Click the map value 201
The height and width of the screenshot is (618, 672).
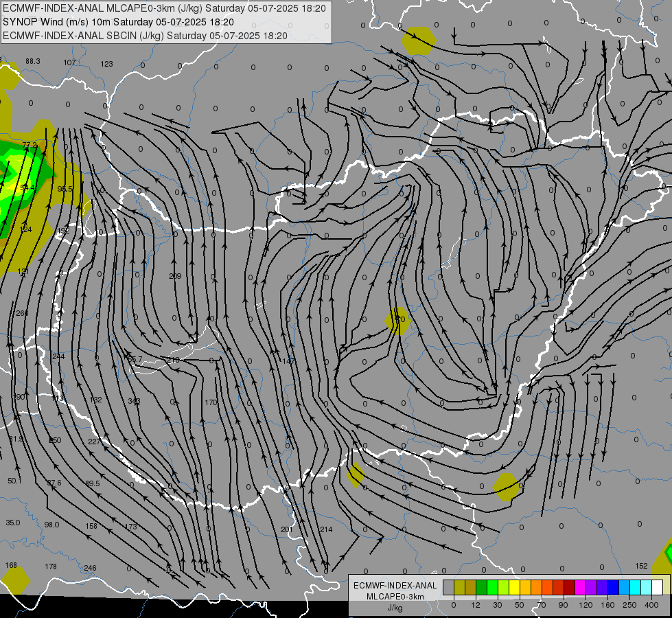coord(287,529)
